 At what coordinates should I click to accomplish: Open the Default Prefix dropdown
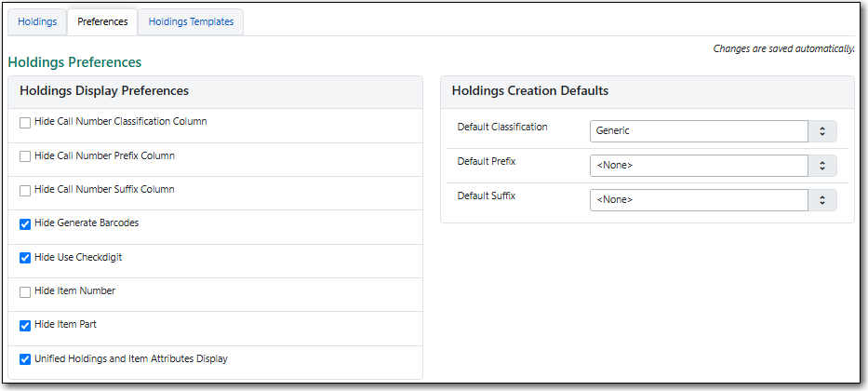(713, 166)
